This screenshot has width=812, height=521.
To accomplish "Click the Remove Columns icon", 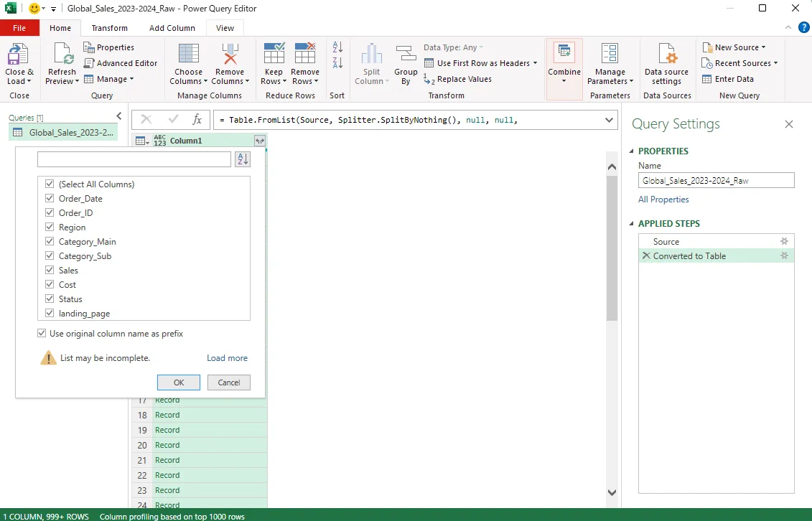I will point(230,55).
